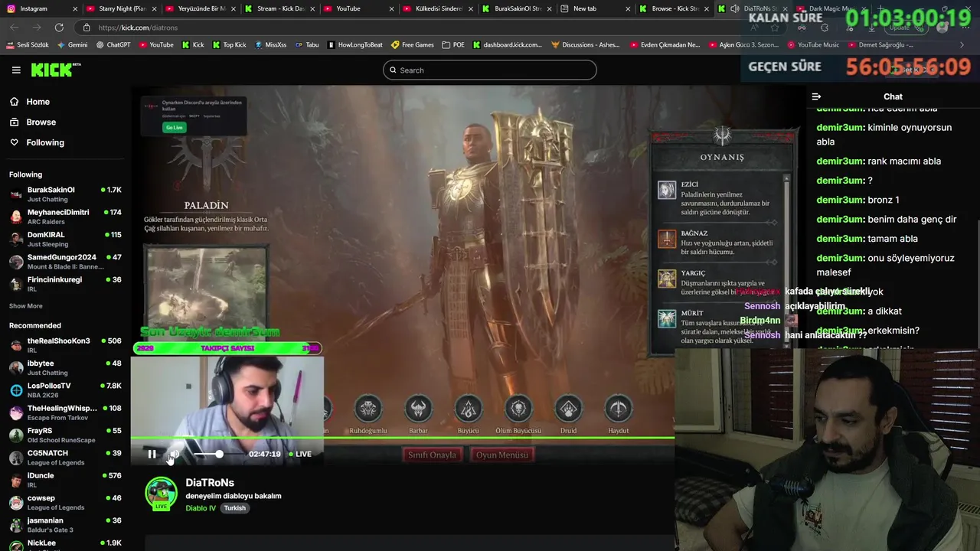
Task: Open FrayRS recommended channel
Action: 65,435
